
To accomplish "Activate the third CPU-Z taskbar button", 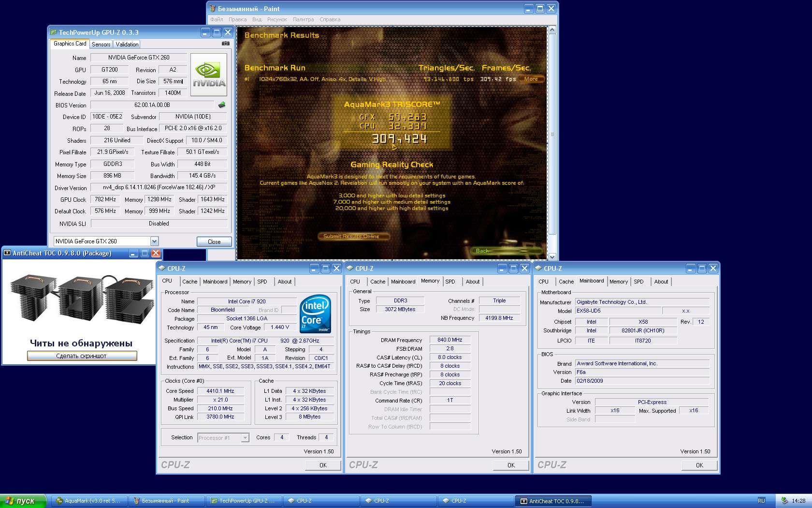I will click(475, 501).
